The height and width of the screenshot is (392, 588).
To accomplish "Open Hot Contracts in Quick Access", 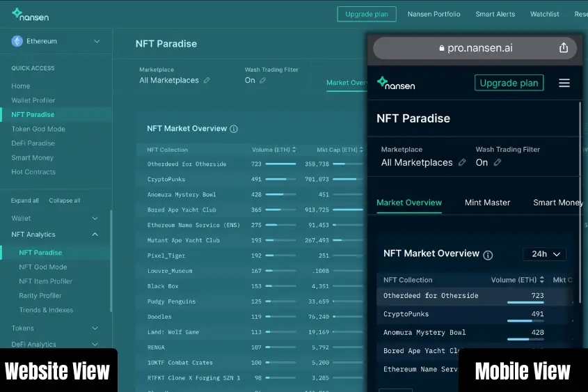I will (x=33, y=172).
